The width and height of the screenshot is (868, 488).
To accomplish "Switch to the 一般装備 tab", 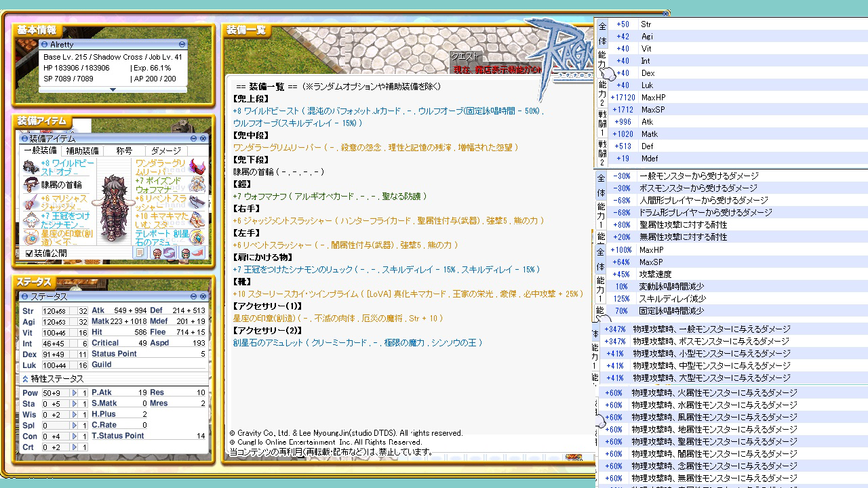I will [x=40, y=150].
